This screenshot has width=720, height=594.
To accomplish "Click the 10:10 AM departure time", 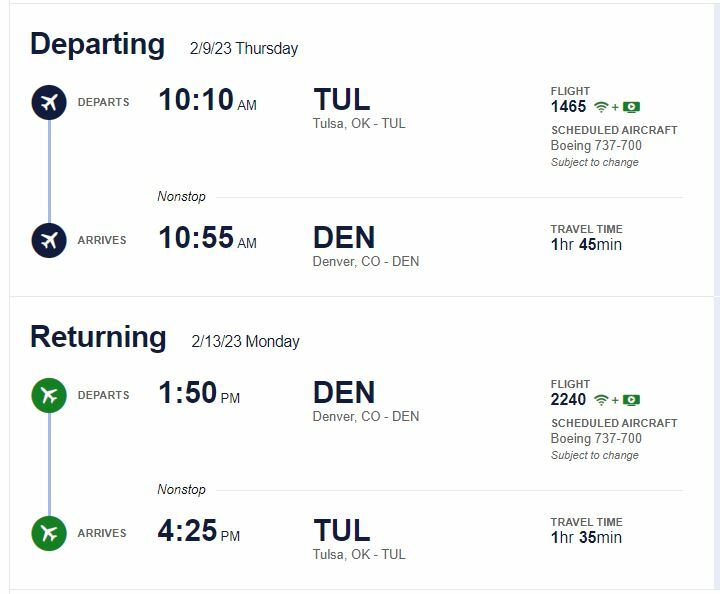I will click(208, 100).
